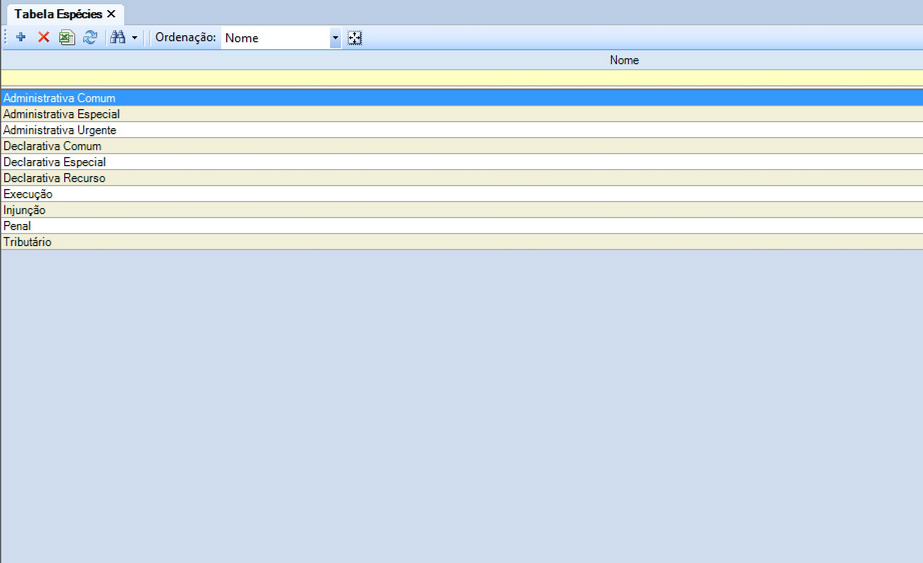Click the yellow filter row field

point(462,78)
